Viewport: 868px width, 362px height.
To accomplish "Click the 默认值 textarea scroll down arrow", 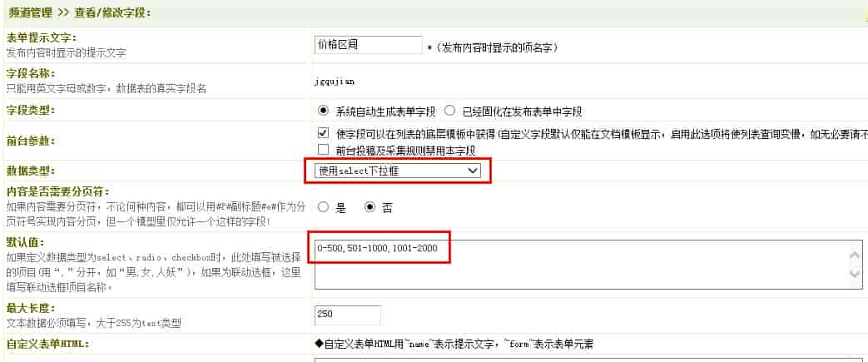I will 855,275.
